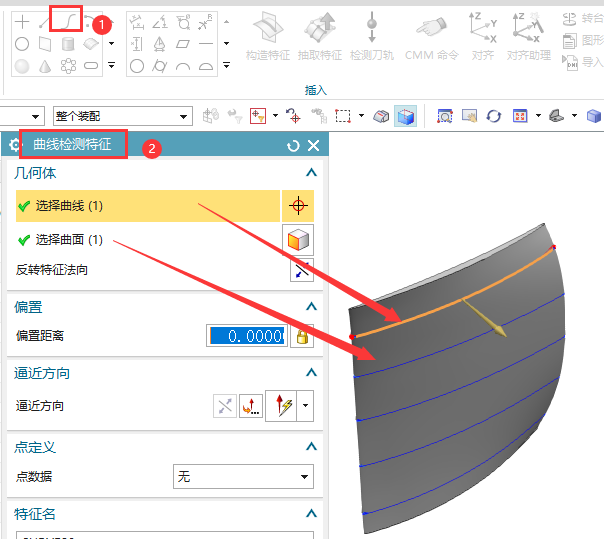This screenshot has height=539, width=604.
Task: Open the 点数据 dropdown showing 无
Action: tap(243, 477)
